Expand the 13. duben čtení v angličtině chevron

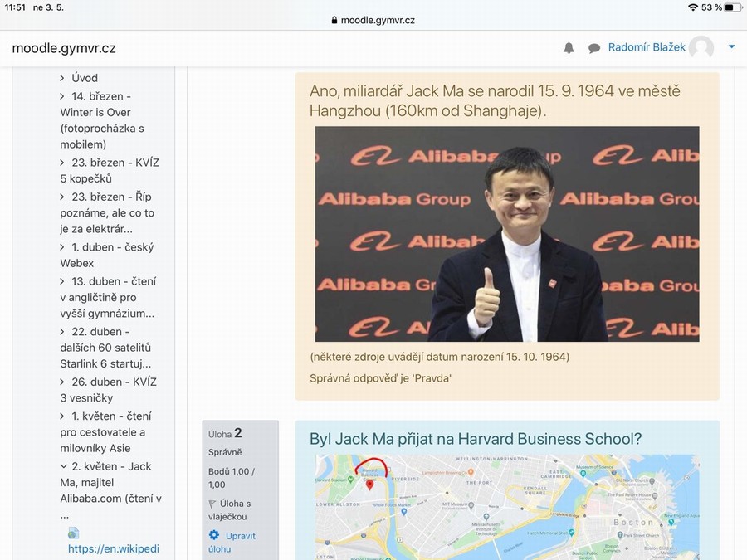[x=62, y=281]
